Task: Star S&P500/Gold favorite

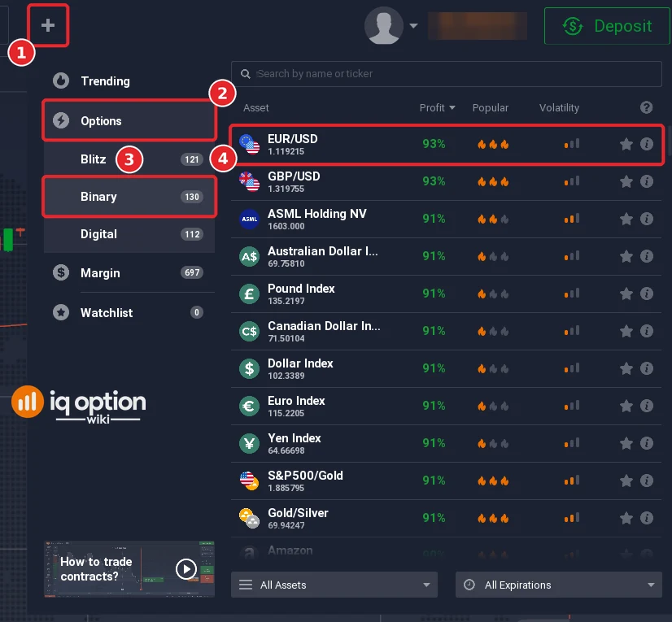Action: (626, 481)
